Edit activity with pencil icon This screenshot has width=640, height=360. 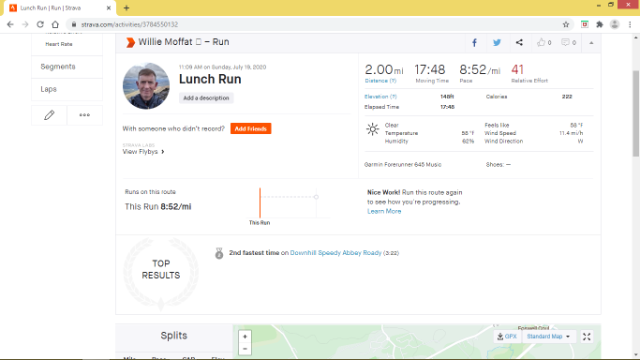pyautogui.click(x=49, y=115)
